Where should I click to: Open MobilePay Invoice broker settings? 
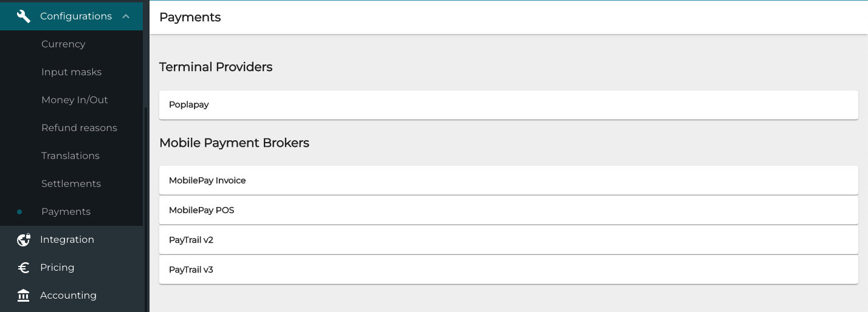click(x=508, y=180)
